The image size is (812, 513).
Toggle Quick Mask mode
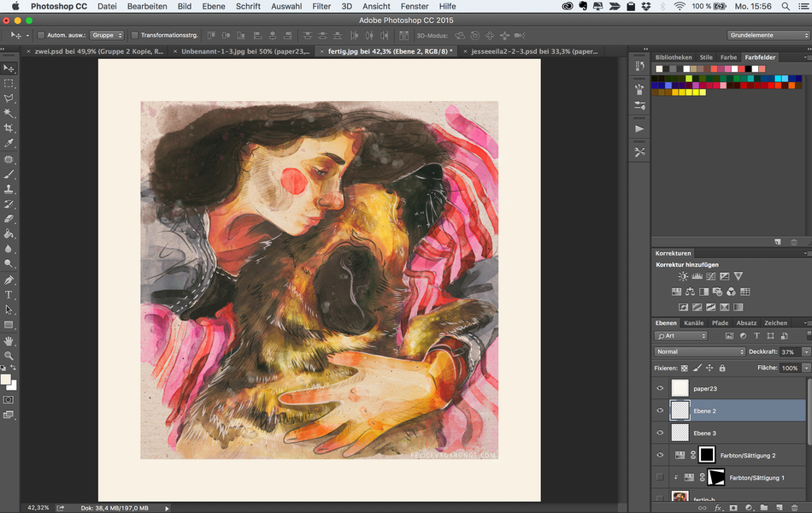(9, 400)
